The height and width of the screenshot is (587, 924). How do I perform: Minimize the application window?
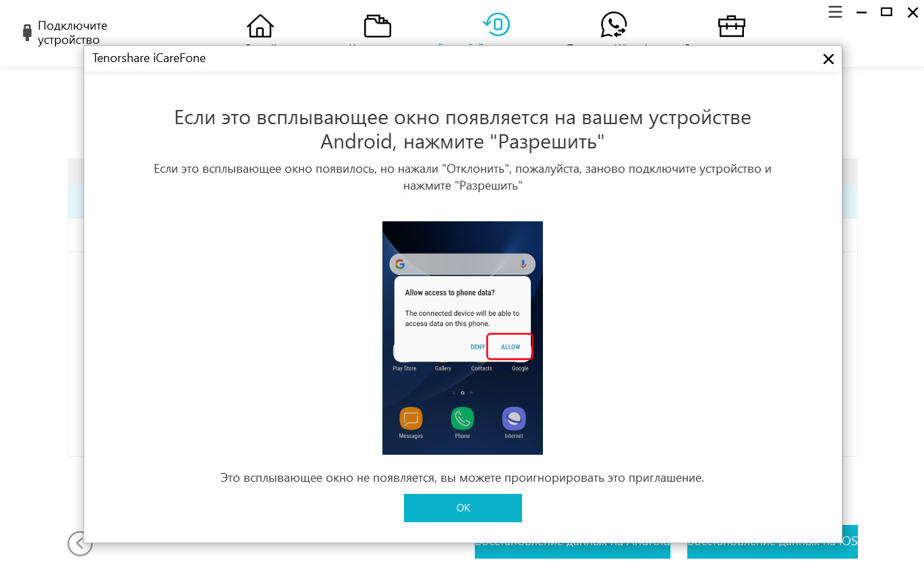(861, 12)
